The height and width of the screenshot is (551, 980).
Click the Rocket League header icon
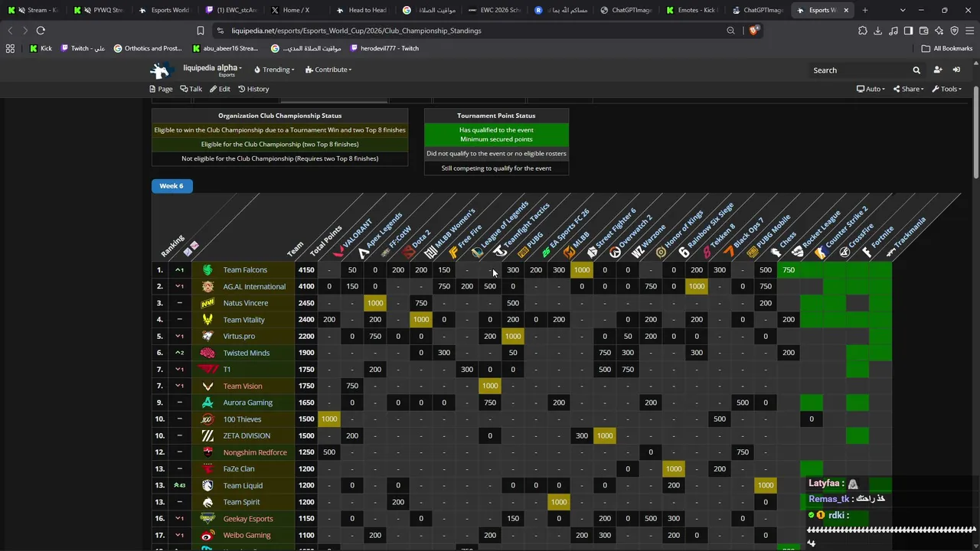point(798,253)
